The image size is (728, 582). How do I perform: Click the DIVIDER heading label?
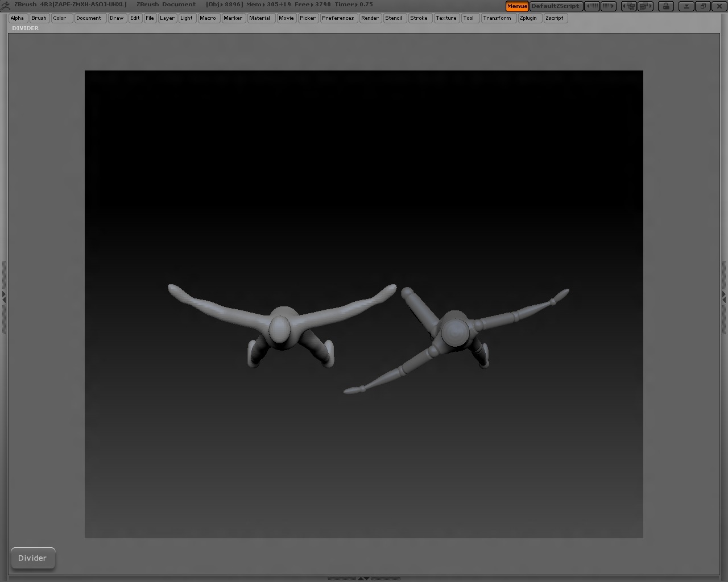click(26, 28)
